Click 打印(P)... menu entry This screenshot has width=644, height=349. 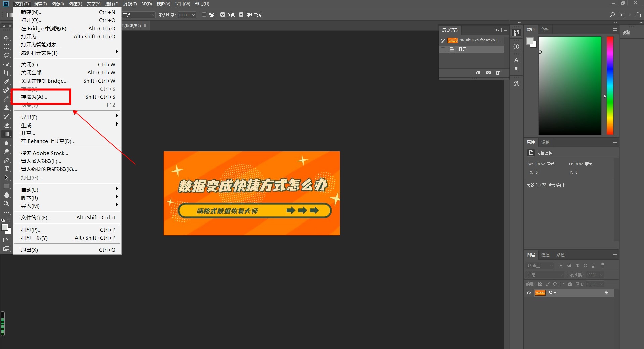(32, 230)
